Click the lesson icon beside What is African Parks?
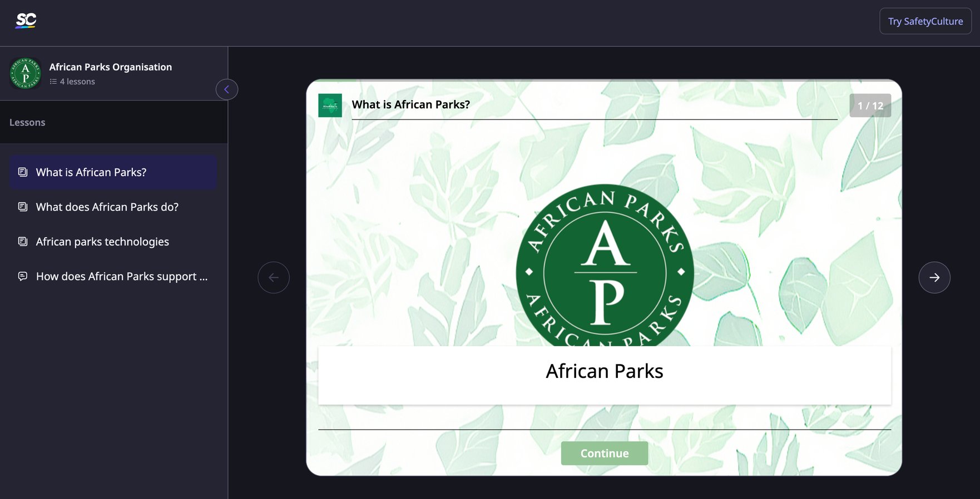The width and height of the screenshot is (980, 499). [23, 172]
